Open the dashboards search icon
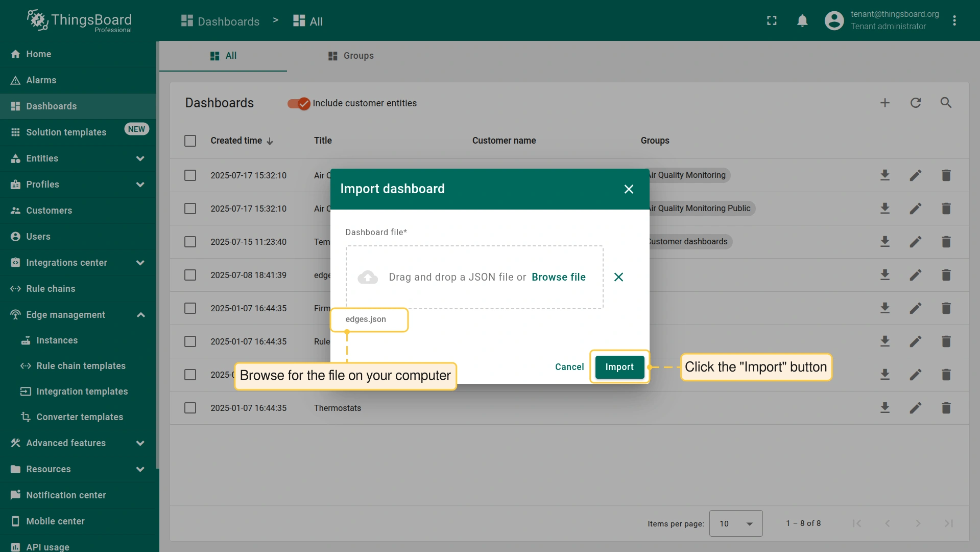Screen dimensions: 980x552 pyautogui.click(x=946, y=103)
